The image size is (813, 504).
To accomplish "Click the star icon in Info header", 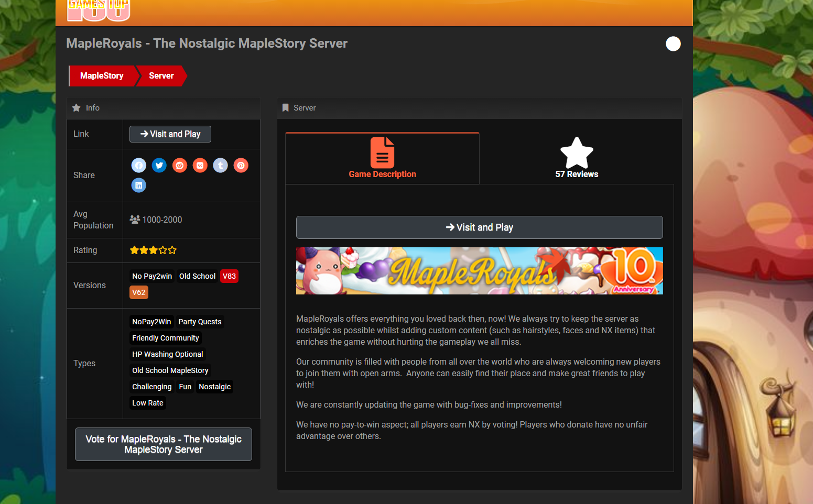I will coord(76,108).
